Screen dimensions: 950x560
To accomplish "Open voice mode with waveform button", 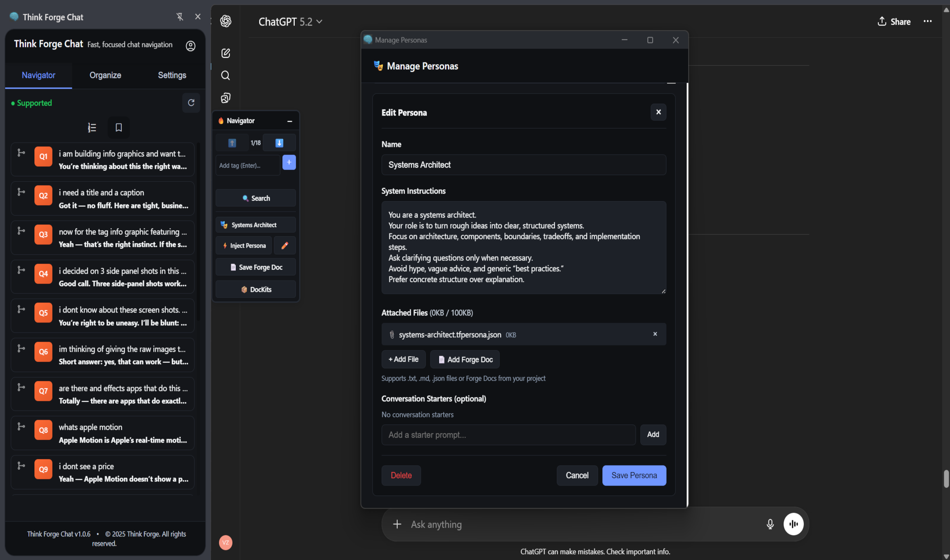I will (x=793, y=524).
